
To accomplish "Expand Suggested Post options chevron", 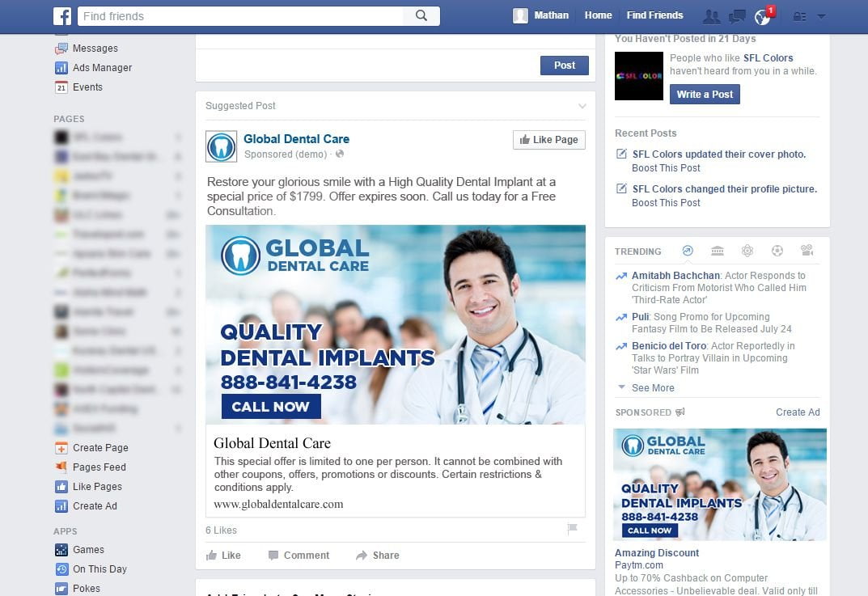I will 582,106.
